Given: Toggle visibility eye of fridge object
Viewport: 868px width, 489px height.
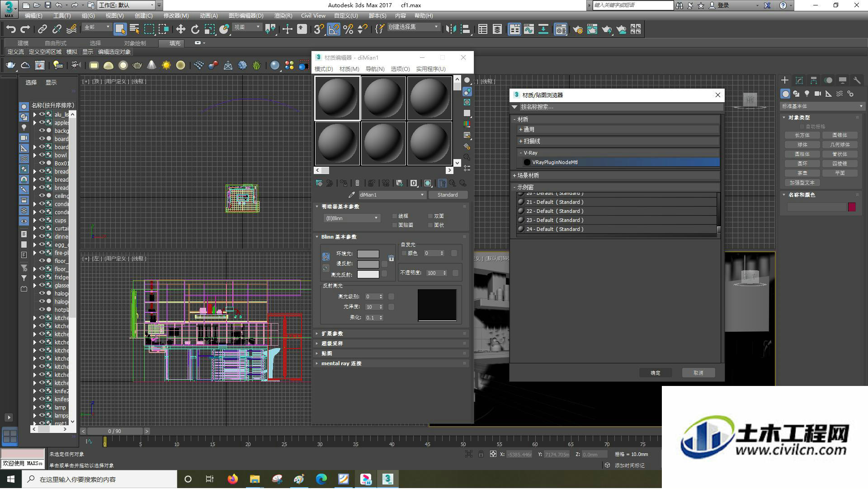Looking at the screenshot, I should point(42,277).
